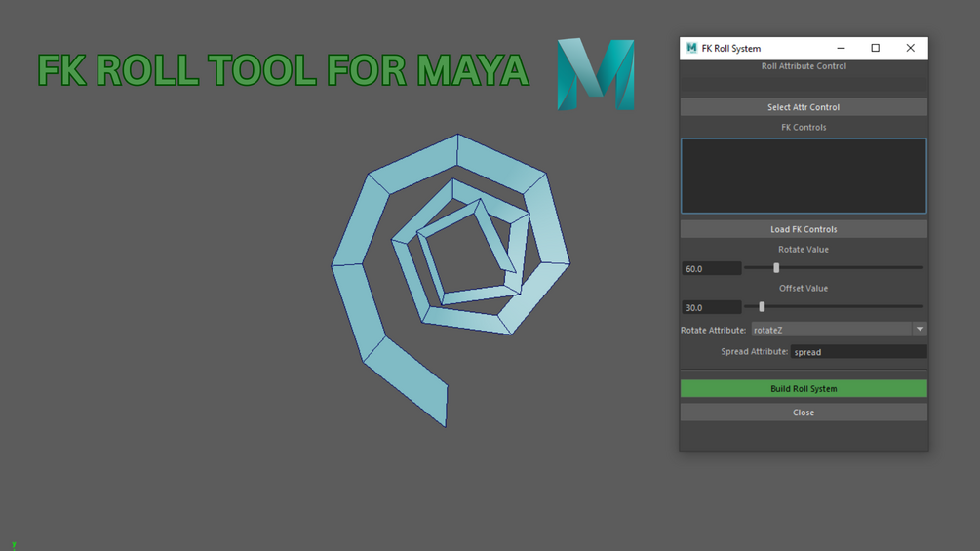This screenshot has height=551, width=980.
Task: Open the Rotate Attribute dropdown arrow
Action: [x=920, y=330]
